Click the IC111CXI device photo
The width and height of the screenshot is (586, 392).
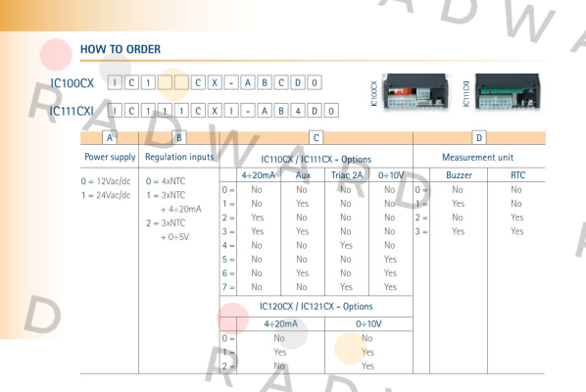(x=508, y=92)
